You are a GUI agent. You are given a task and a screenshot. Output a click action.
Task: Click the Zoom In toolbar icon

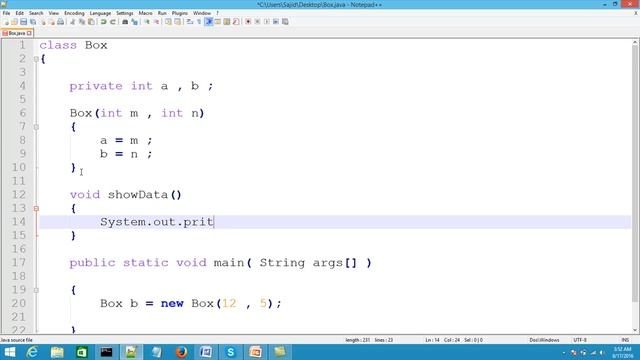coord(147,22)
